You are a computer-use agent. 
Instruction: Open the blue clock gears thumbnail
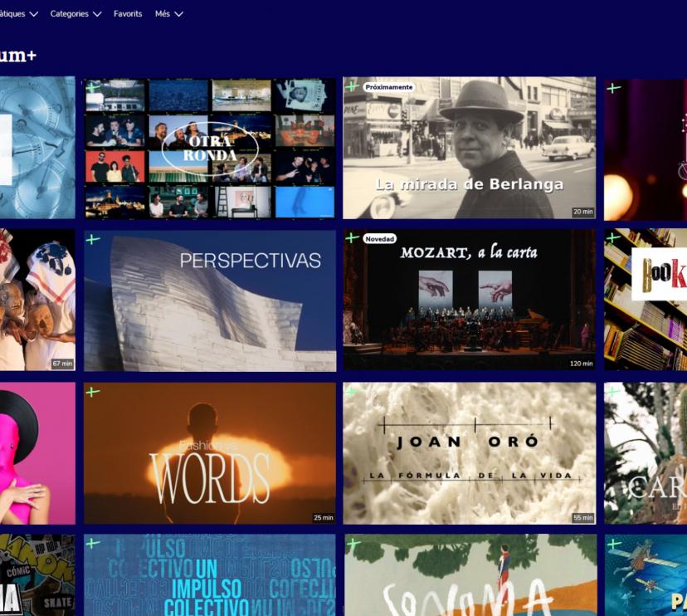point(37,148)
